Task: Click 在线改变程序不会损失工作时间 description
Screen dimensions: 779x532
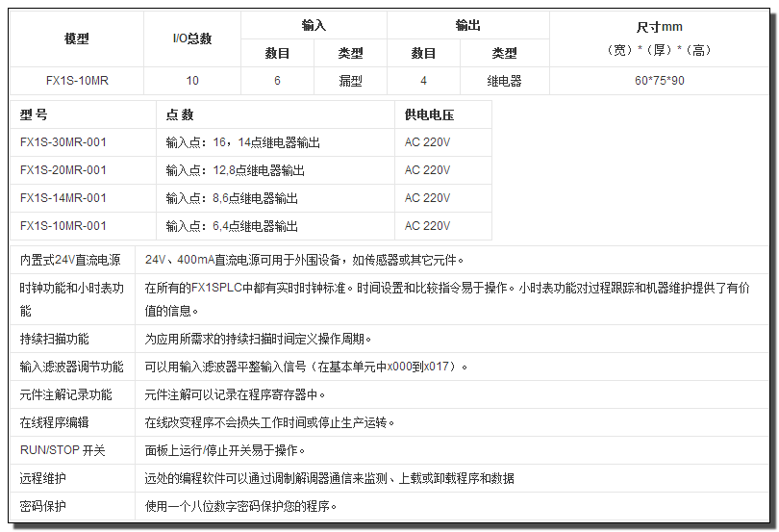Action: pos(269,422)
